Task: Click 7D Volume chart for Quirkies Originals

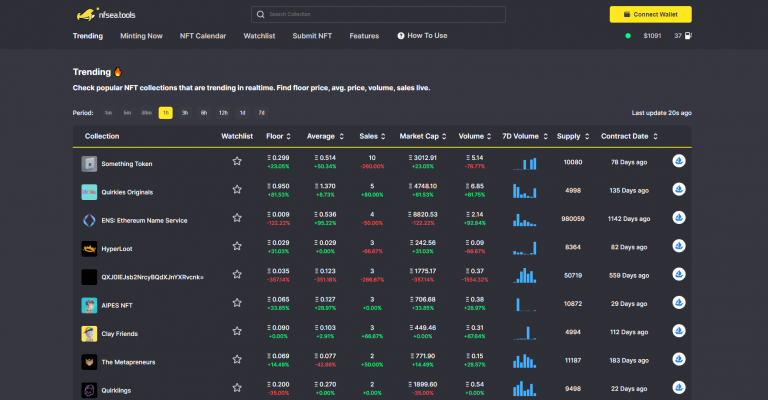Action: (x=524, y=190)
